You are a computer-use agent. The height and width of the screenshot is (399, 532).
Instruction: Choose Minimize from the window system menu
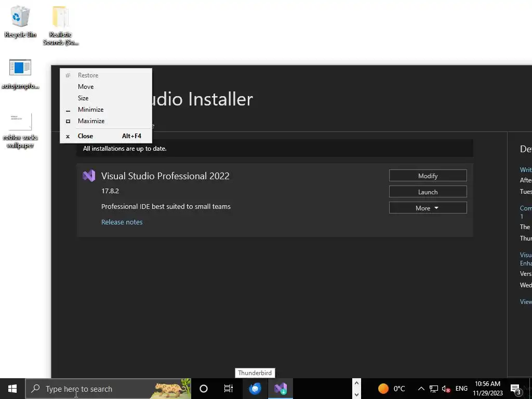(x=106, y=110)
